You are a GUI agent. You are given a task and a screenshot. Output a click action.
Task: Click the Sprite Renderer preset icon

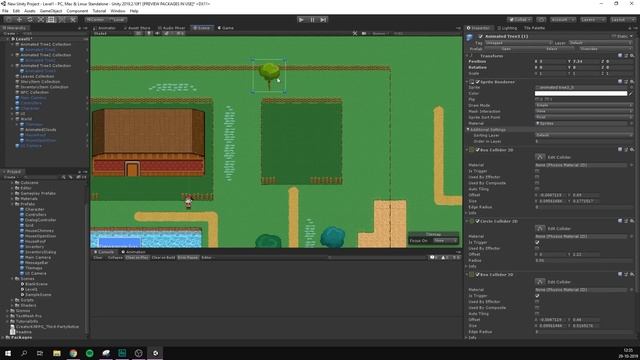coord(626,82)
